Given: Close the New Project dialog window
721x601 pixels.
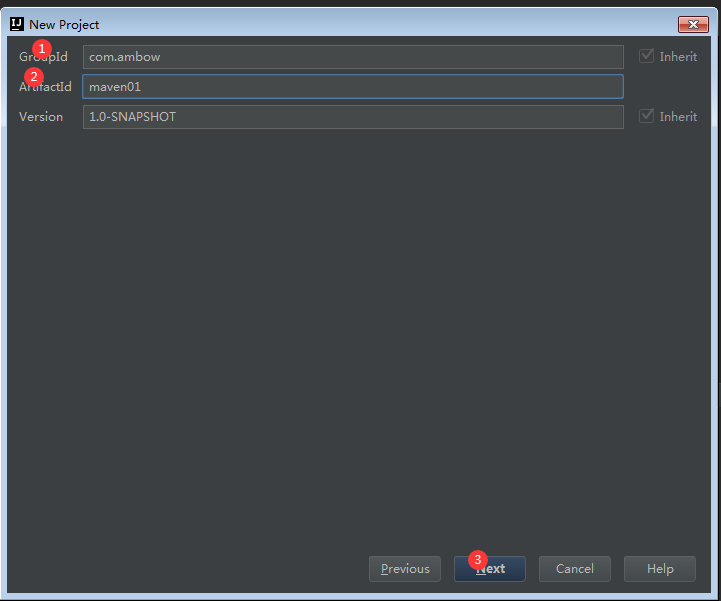Looking at the screenshot, I should [693, 24].
